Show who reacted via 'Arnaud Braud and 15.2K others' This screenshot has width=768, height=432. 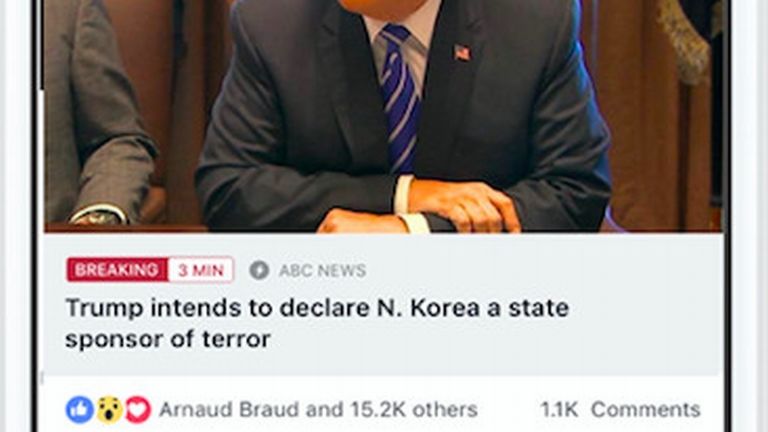(x=318, y=409)
